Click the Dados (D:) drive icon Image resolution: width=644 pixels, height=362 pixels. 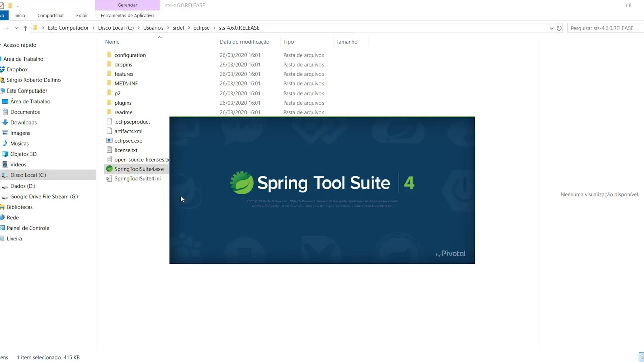click(x=5, y=186)
